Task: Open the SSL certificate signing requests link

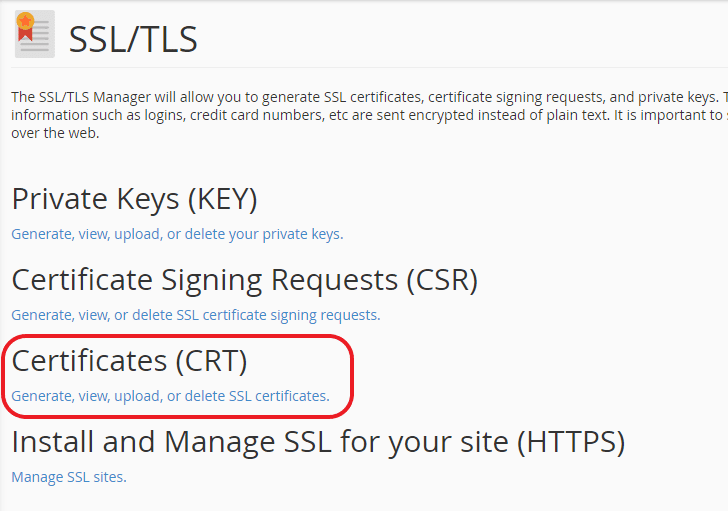Action: point(195,315)
